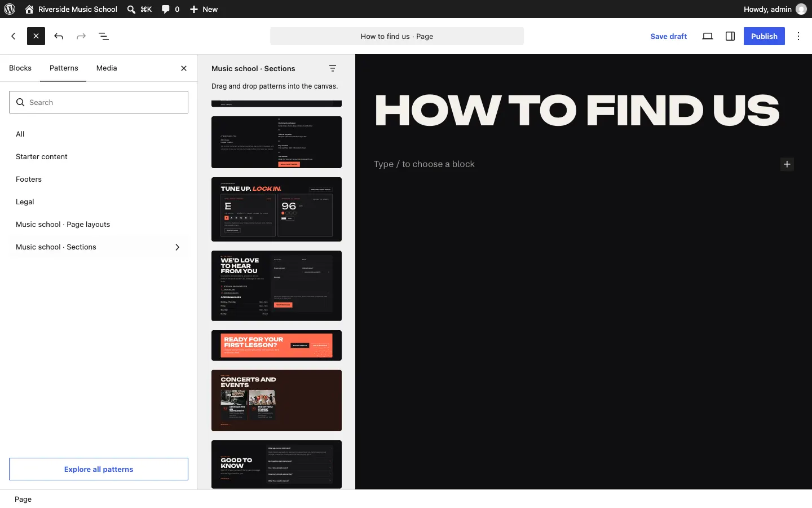The image size is (812, 508).
Task: Select the Legal pattern category
Action: 99,202
